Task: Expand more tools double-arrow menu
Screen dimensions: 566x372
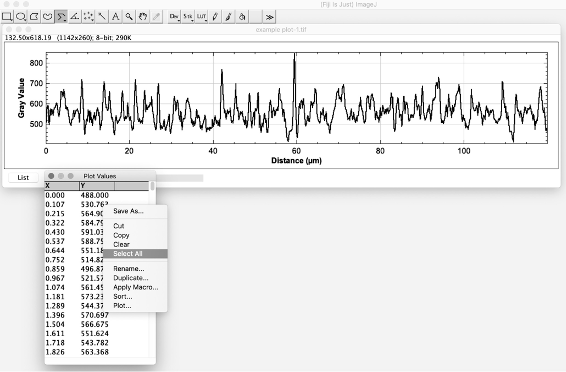Action: click(x=269, y=17)
